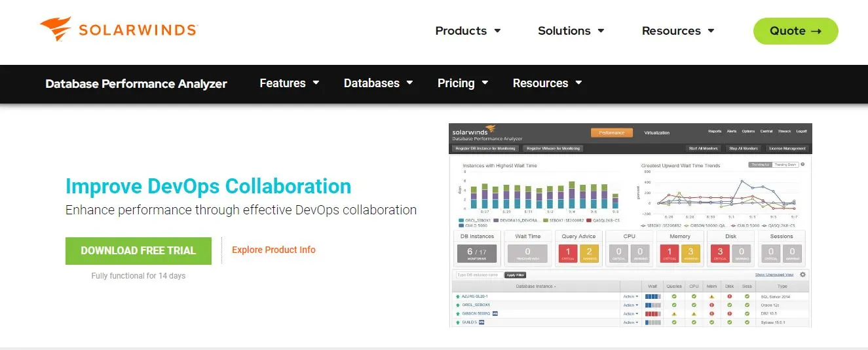
Task: Click the Disk critical tile showing 3
Action: [x=721, y=254]
